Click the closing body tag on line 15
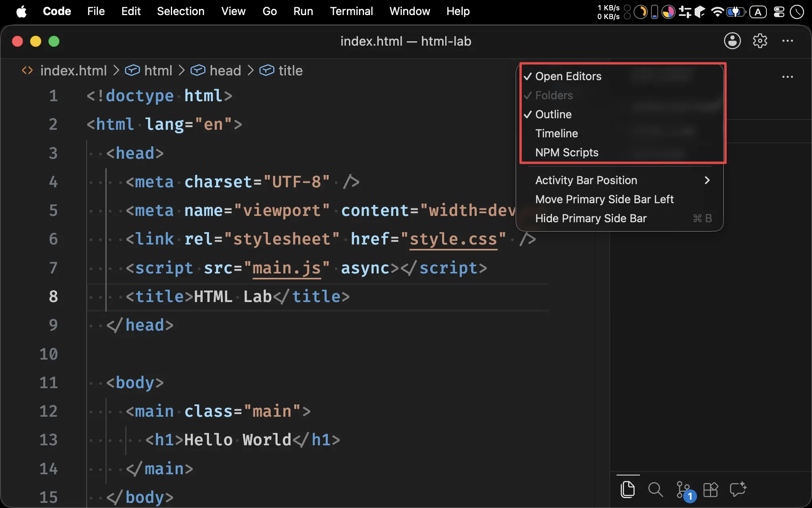The height and width of the screenshot is (508, 812). coord(140,498)
